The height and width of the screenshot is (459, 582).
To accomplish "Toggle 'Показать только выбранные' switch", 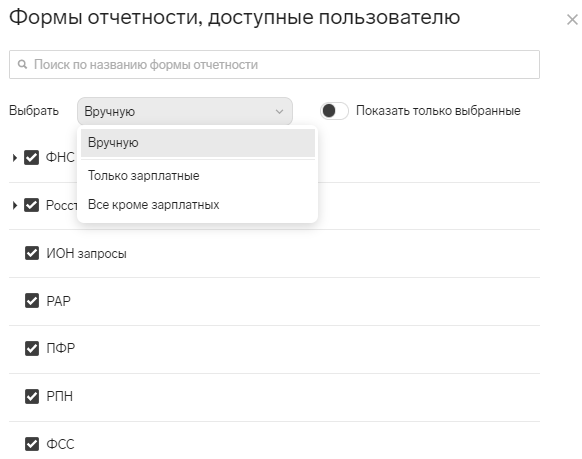I will 334,111.
